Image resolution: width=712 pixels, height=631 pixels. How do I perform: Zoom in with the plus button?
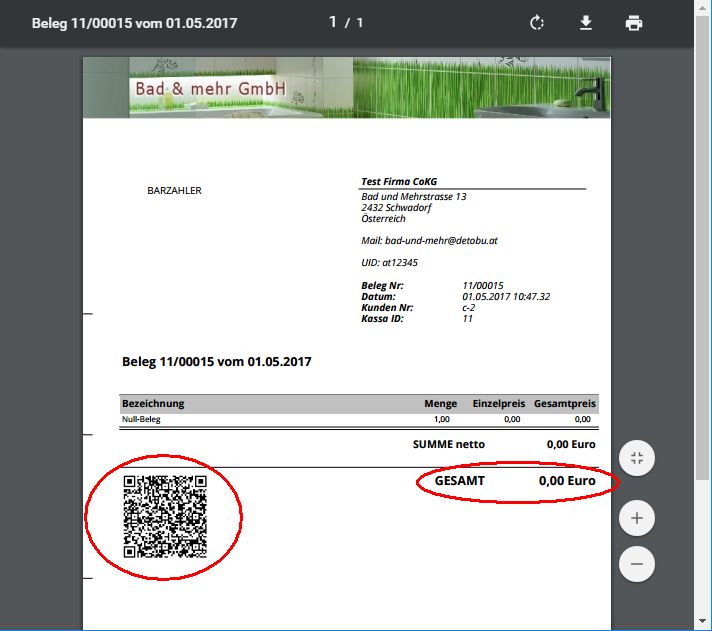[x=637, y=518]
